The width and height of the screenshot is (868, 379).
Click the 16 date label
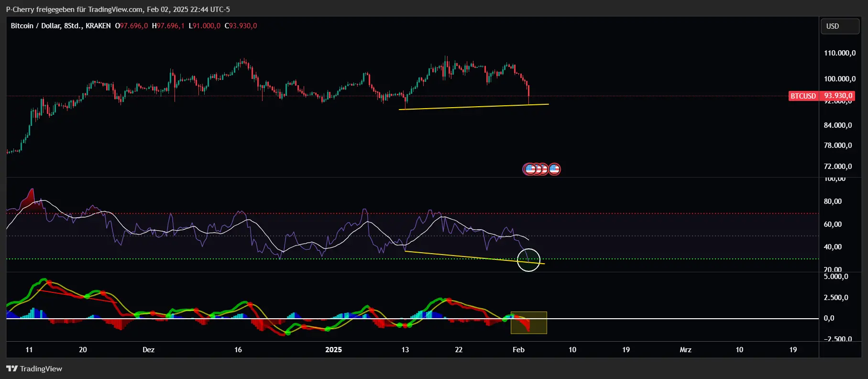coord(238,350)
